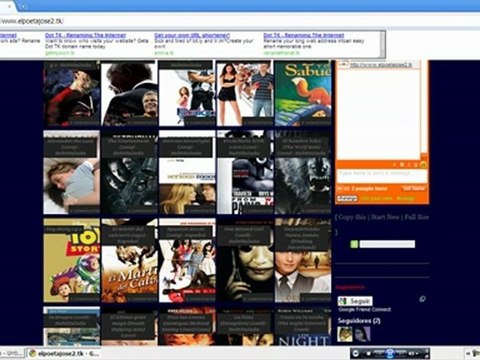Close the browser tab with the × at top-left
Screen dimensions: 480x360
(x=9, y=6)
